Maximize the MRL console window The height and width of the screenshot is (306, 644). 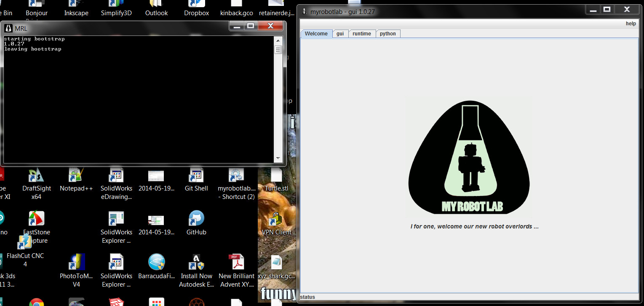point(251,26)
